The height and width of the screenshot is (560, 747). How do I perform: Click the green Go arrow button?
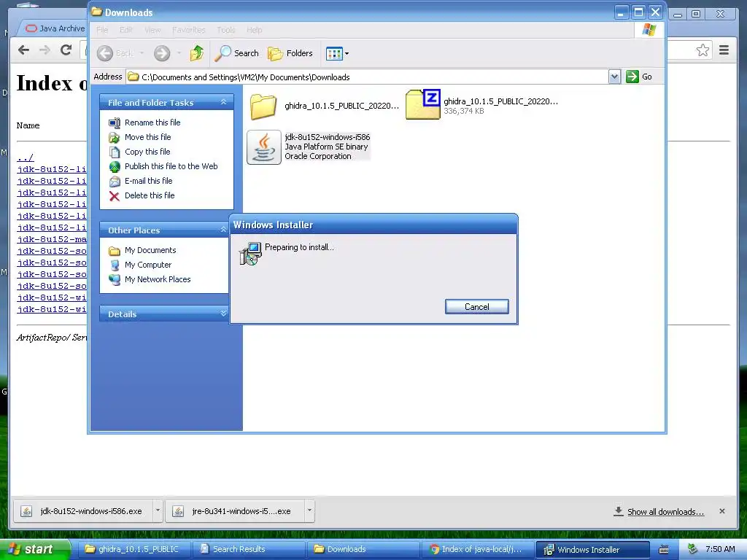pyautogui.click(x=632, y=77)
